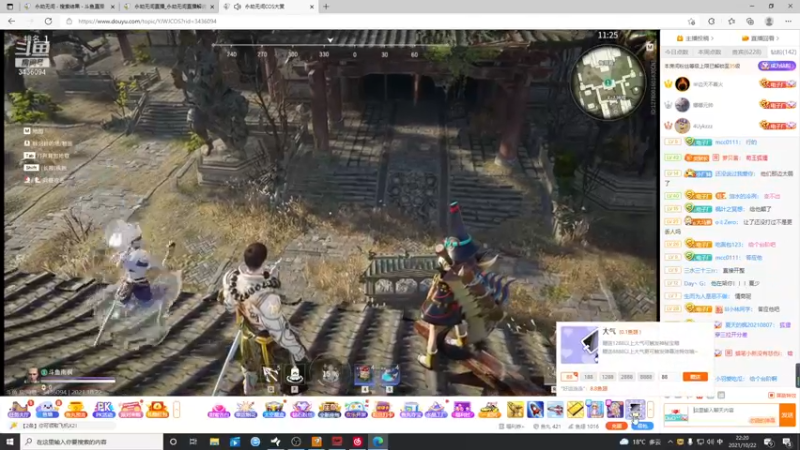
Task: Select the blue rocket gift
Action: (535, 409)
